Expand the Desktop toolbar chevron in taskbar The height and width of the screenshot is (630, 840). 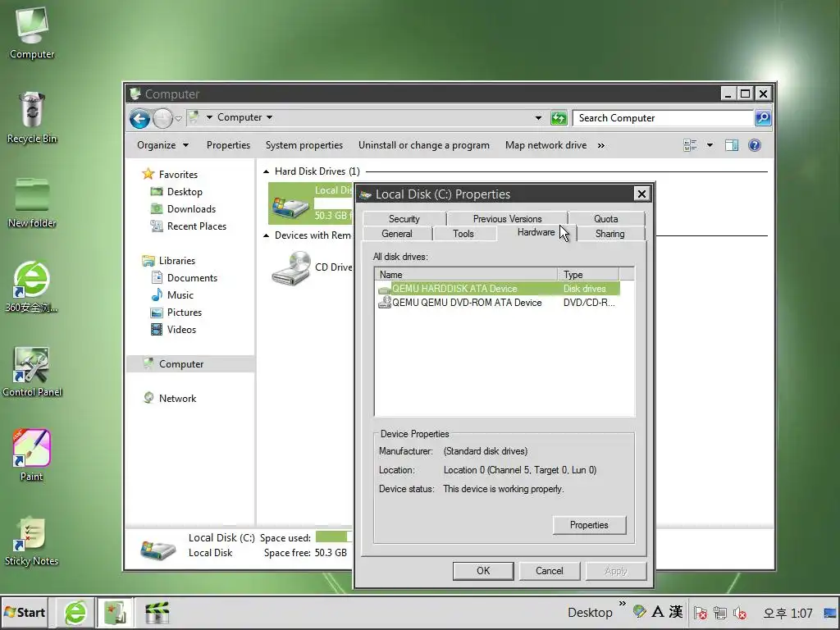(622, 604)
